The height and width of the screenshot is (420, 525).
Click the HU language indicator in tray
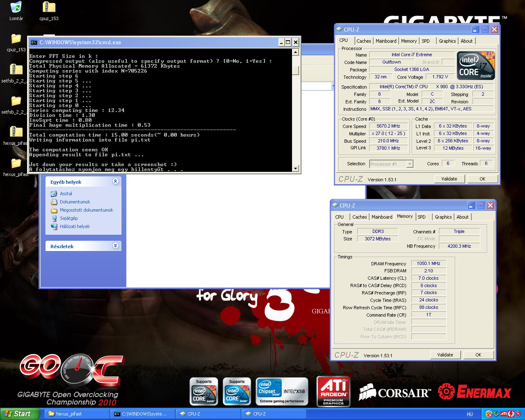click(x=470, y=414)
